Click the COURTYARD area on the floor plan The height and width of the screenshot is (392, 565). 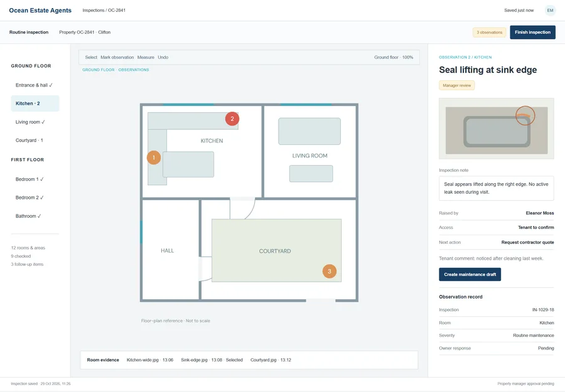[276, 250]
